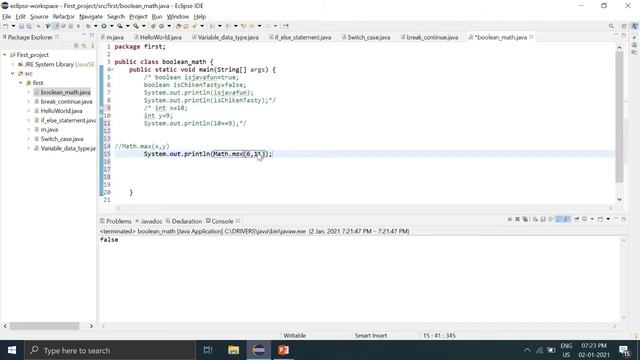The height and width of the screenshot is (360, 640).
Task: Open the Window menu
Action: click(178, 16)
